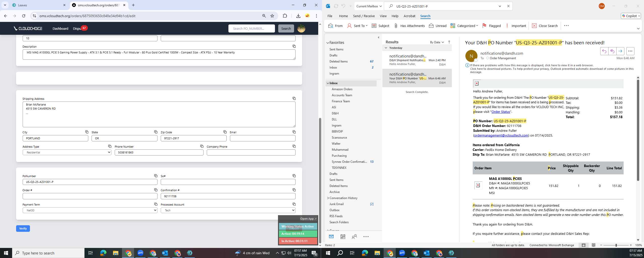Filter search by Has Attachments
The image size is (644, 258).
click(x=409, y=26)
